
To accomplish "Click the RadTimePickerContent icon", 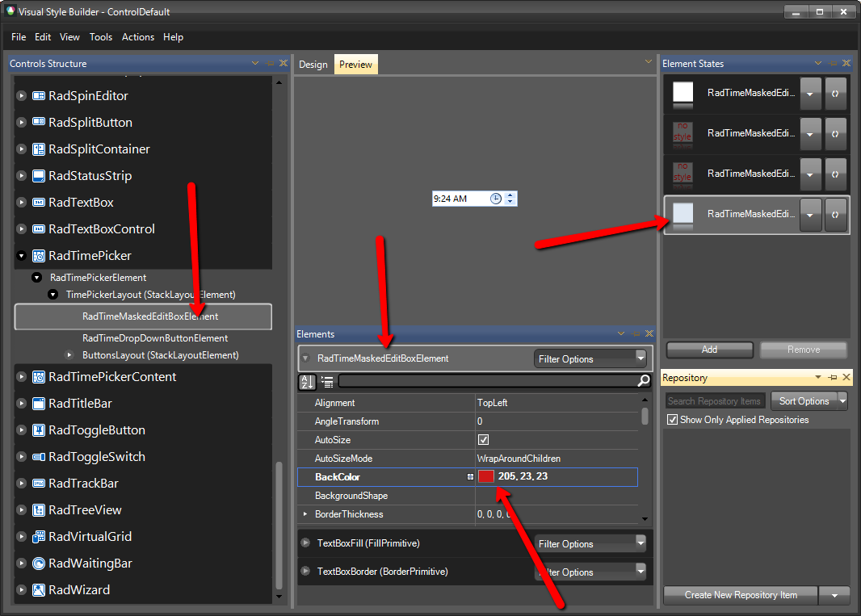I will point(39,377).
